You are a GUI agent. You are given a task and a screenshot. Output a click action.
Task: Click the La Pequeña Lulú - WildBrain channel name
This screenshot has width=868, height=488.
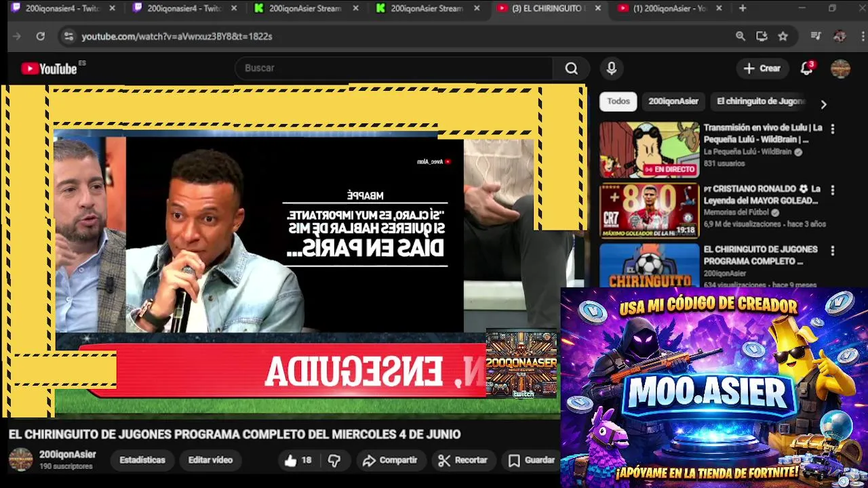point(748,152)
